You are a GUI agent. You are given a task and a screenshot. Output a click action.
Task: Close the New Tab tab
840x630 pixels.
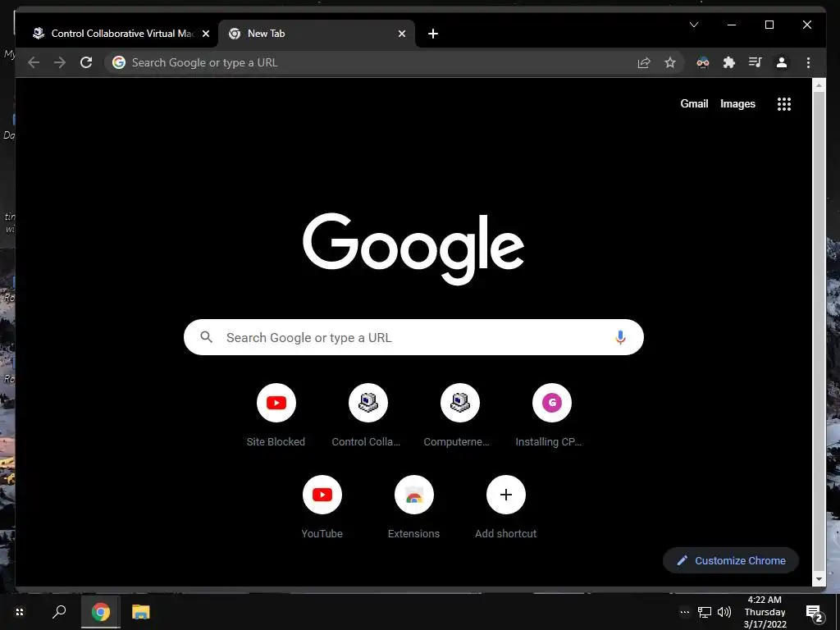(x=402, y=34)
